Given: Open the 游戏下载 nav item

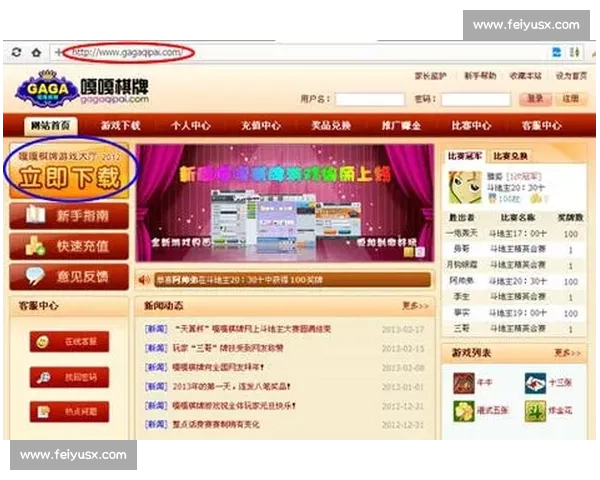Looking at the screenshot, I should tap(121, 126).
